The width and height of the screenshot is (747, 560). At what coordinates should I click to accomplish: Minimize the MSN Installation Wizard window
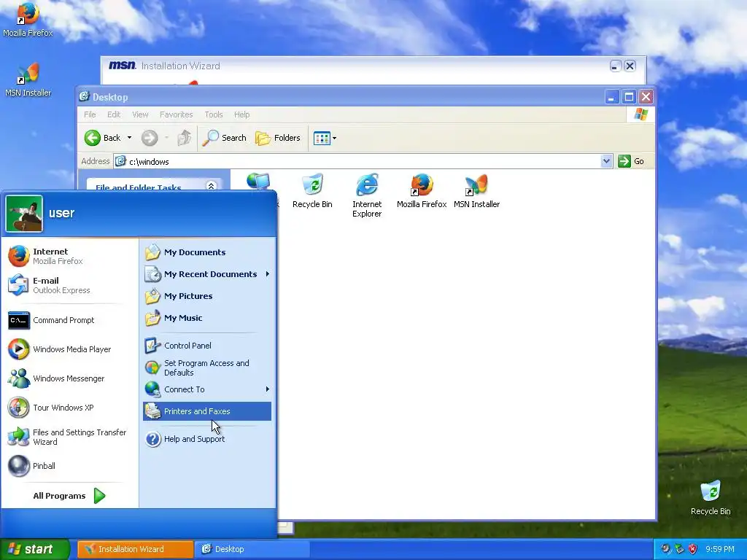pos(616,66)
